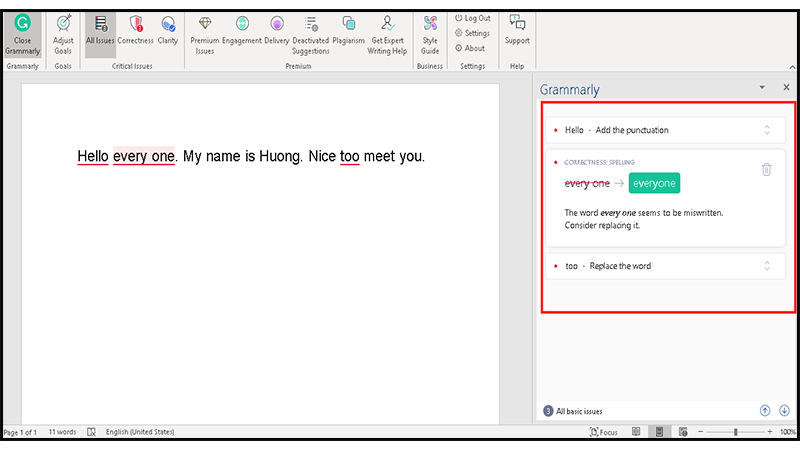Run the Plagiarism check
This screenshot has width=800, height=450.
pos(348,30)
